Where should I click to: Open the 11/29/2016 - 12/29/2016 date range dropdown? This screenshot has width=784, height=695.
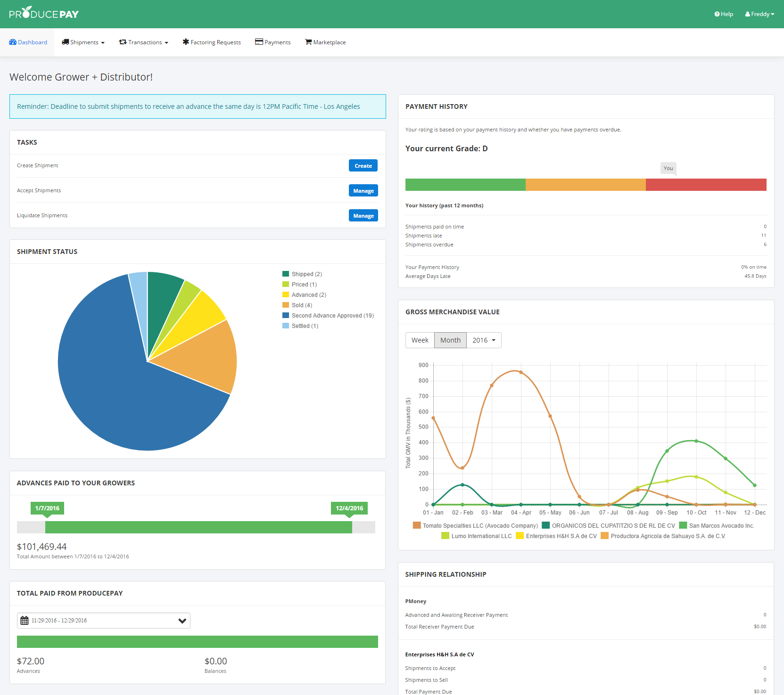point(104,621)
